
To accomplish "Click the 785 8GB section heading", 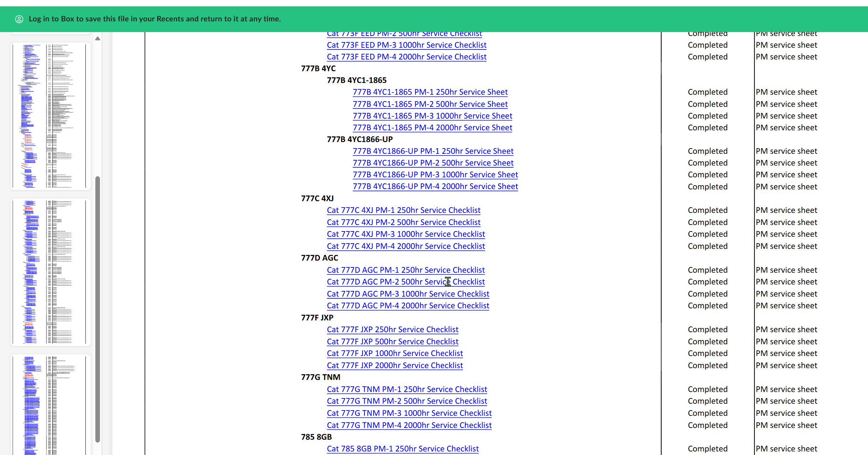I will 316,437.
